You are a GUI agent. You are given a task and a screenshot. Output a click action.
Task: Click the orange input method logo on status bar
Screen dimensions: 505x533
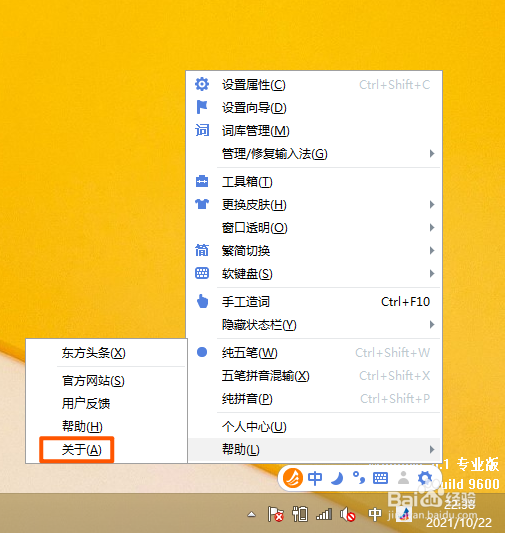coord(293,478)
